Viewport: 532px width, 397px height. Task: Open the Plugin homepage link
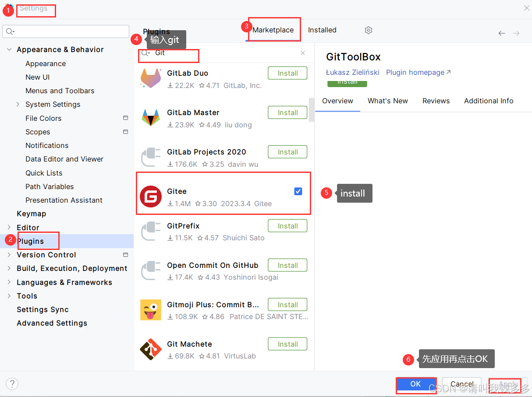[419, 72]
